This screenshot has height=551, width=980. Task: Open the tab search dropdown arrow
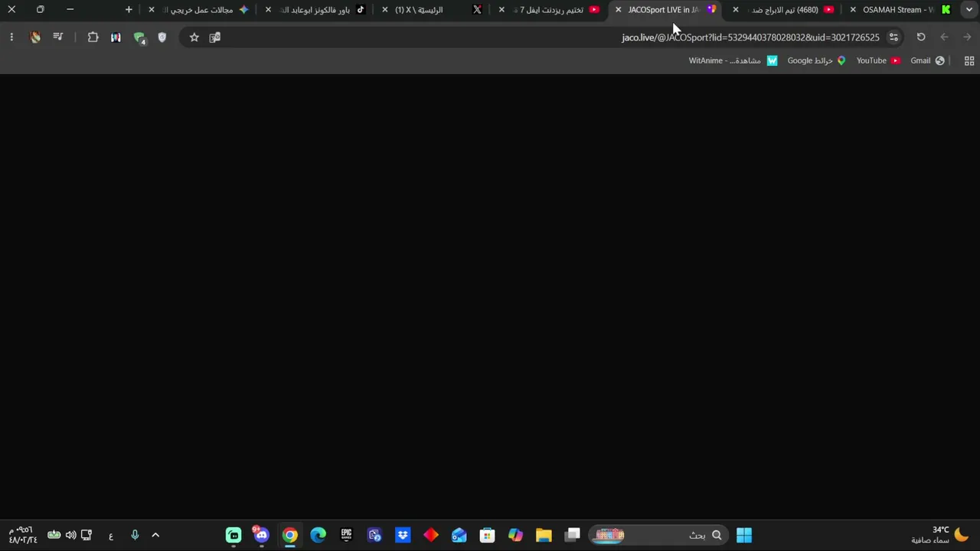pos(969,10)
